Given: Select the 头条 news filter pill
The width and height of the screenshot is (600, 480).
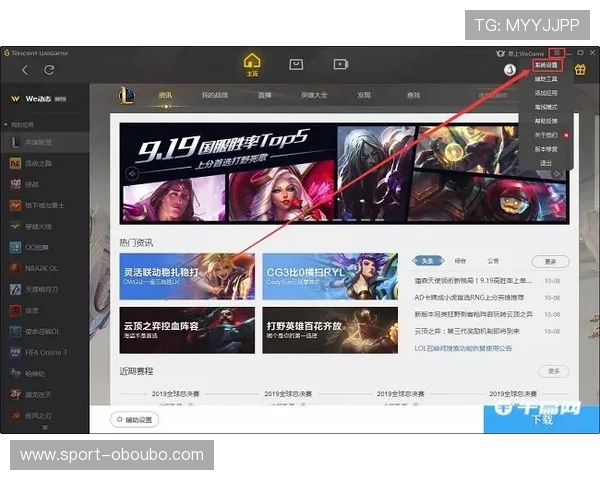Looking at the screenshot, I should point(429,261).
